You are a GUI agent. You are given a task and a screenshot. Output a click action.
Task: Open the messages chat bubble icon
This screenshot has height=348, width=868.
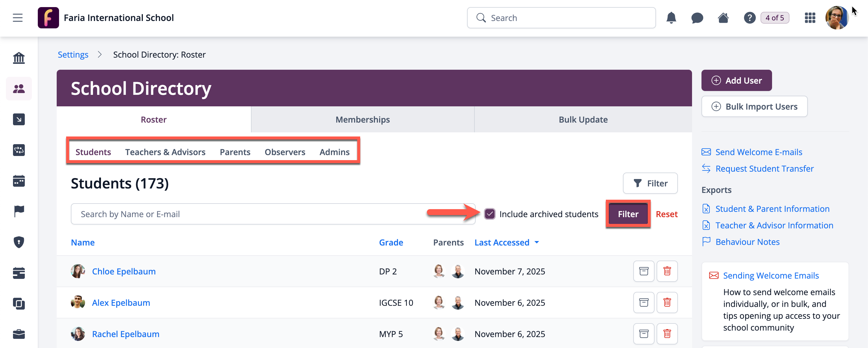tap(697, 18)
